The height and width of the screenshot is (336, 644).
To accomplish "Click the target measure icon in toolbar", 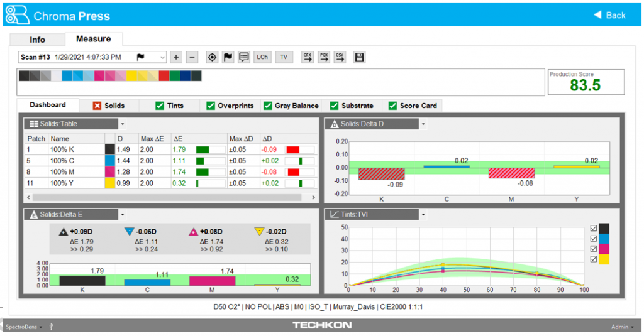I will 212,57.
